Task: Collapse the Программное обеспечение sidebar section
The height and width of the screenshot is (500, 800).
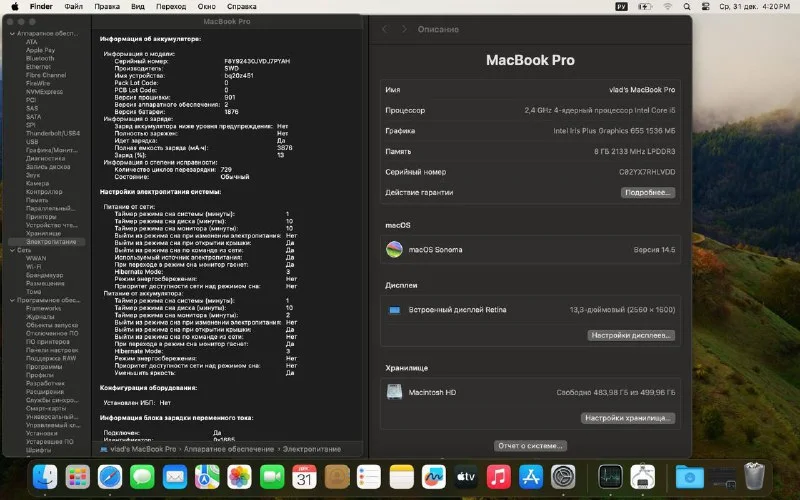Action: tap(12, 301)
